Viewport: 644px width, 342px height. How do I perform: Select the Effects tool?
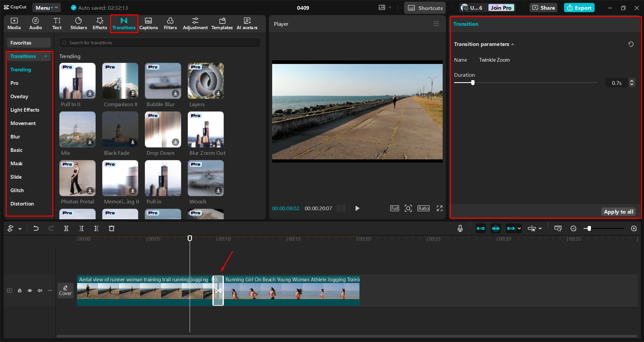coord(99,23)
